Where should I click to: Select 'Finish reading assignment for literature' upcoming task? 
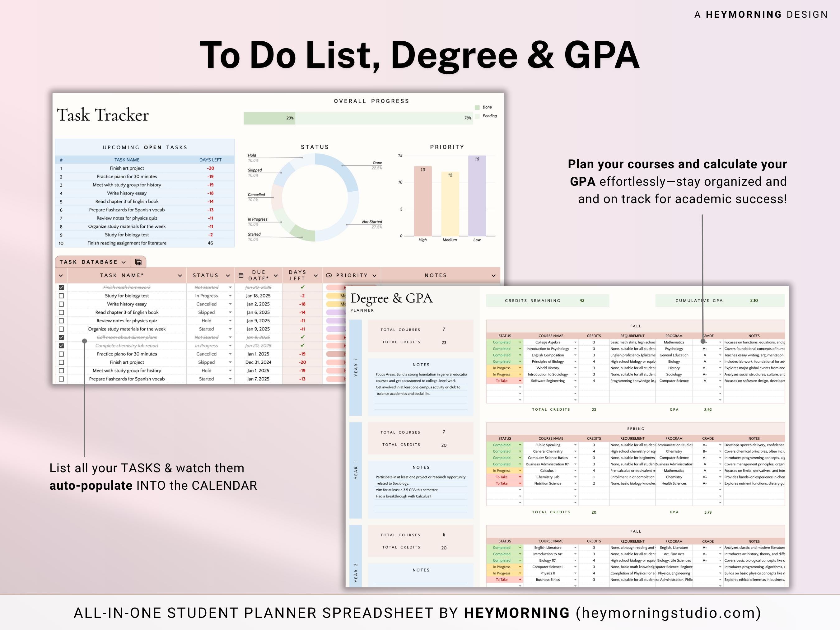click(127, 243)
